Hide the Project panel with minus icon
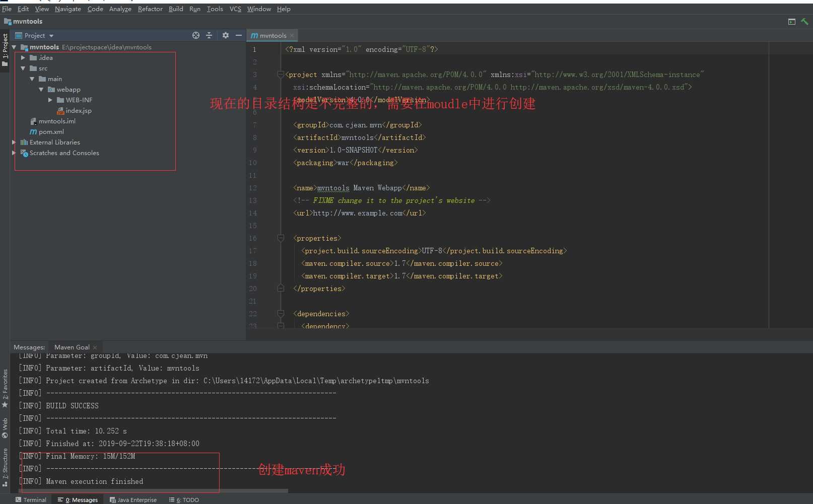Screen dimensions: 813x504 tap(239, 35)
